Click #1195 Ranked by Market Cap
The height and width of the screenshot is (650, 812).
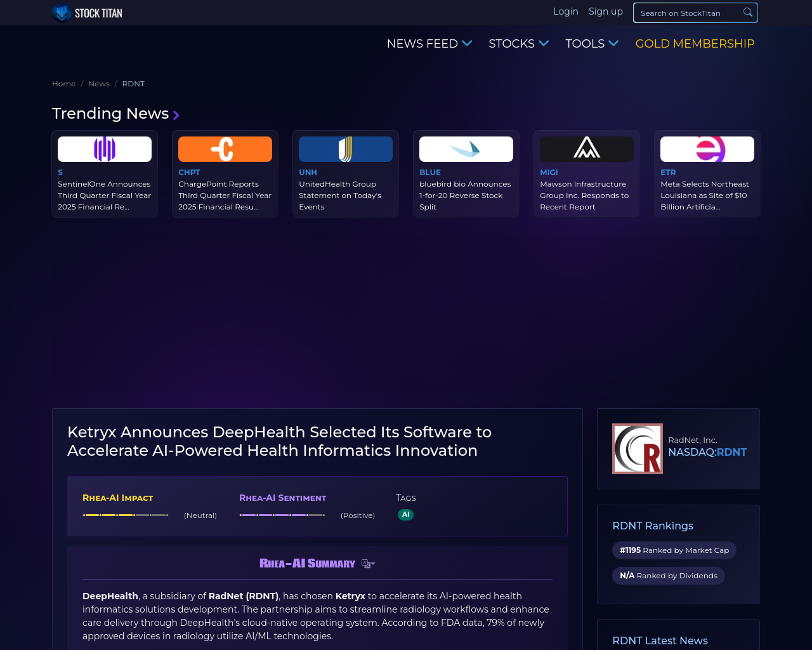pos(674,550)
